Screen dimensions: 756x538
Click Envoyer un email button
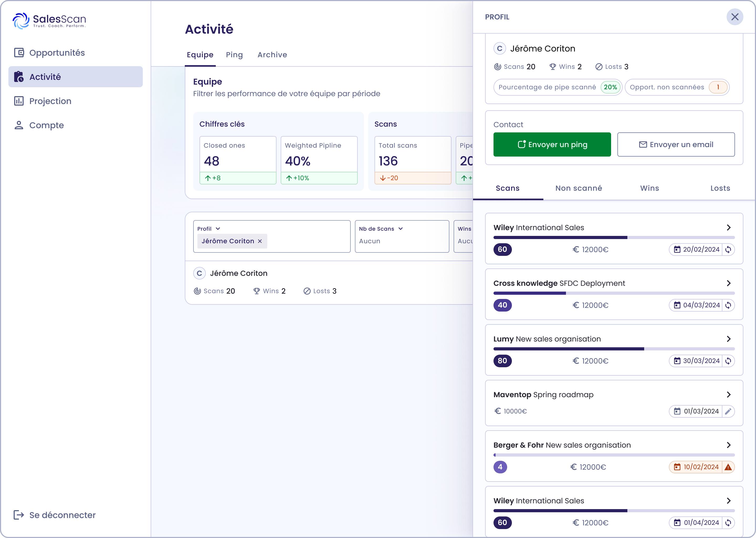tap(676, 144)
